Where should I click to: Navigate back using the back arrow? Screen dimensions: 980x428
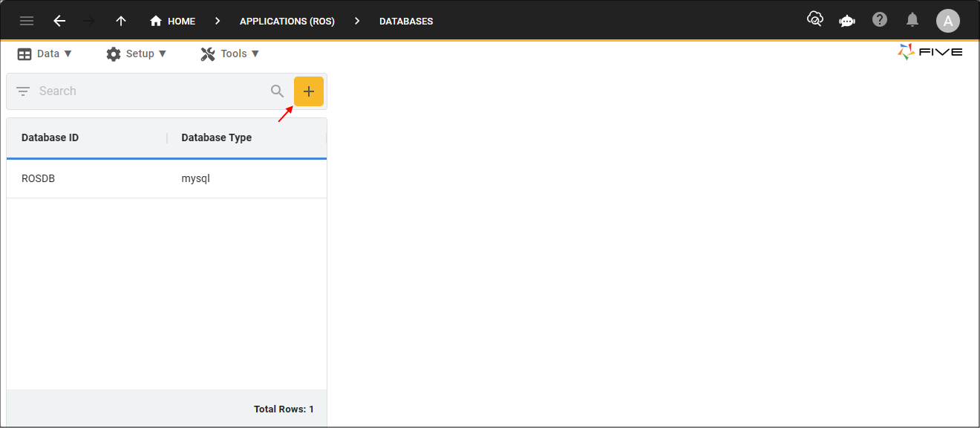click(x=59, y=21)
